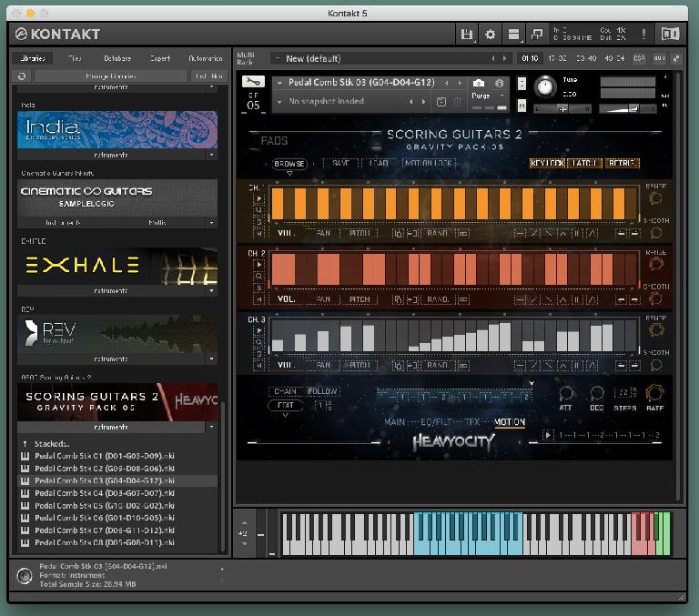Toggle the CHAIN option
Screen dimensions: 699x616
tap(285, 392)
